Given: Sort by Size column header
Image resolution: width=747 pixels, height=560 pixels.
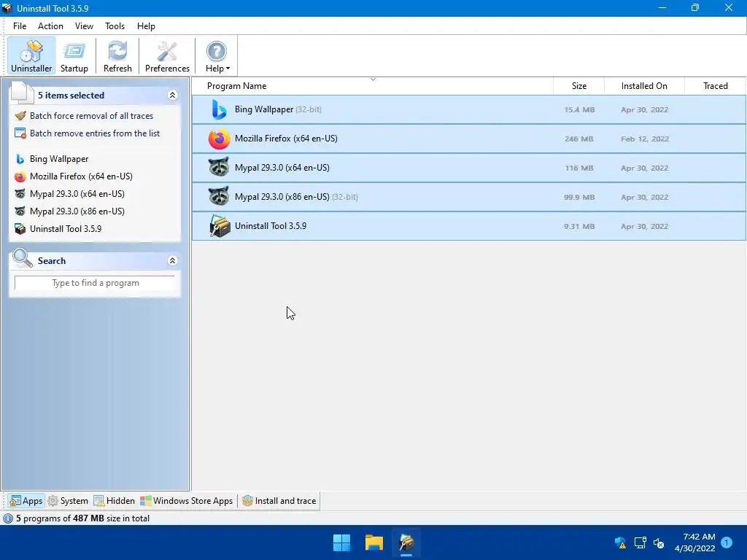Looking at the screenshot, I should coord(578,86).
